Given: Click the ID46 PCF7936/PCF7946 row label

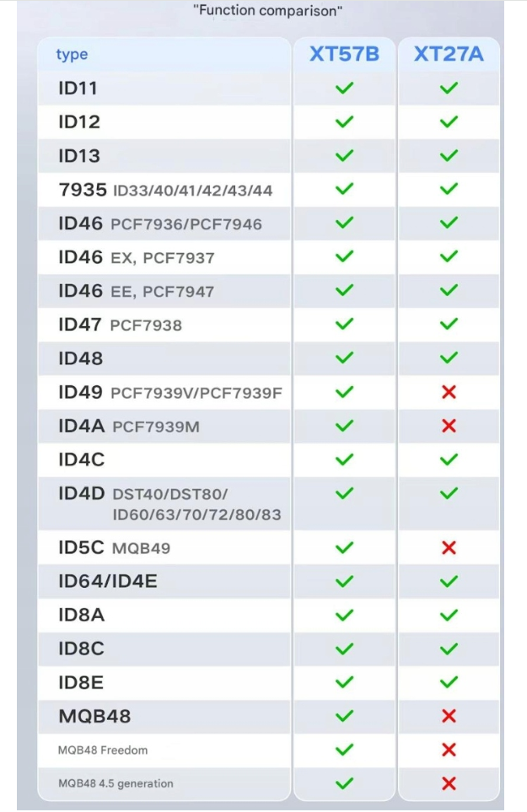Looking at the screenshot, I should [x=160, y=223].
